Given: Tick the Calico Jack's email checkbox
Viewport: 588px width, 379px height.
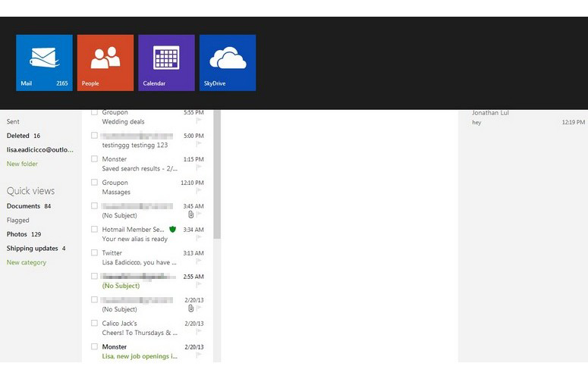Looking at the screenshot, I should [x=94, y=323].
